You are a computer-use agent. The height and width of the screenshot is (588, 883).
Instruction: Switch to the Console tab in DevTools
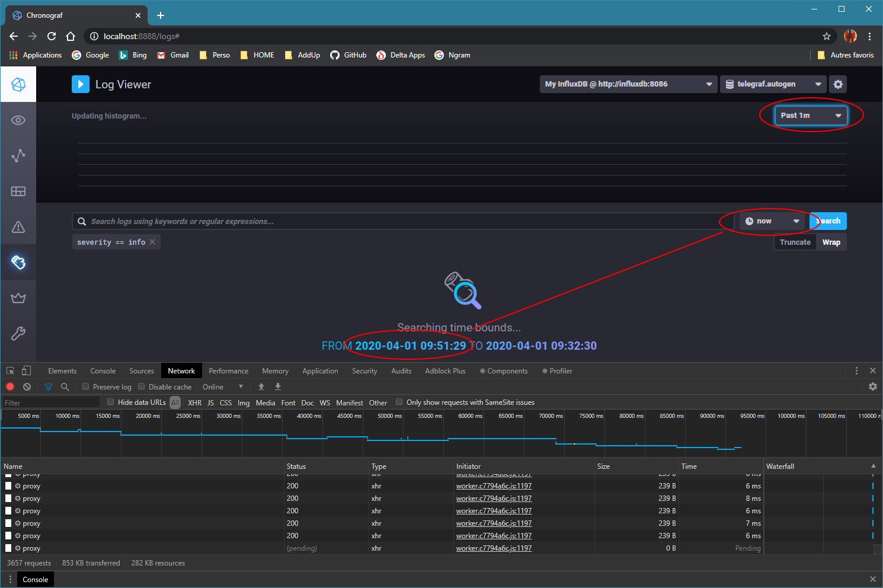tap(103, 370)
